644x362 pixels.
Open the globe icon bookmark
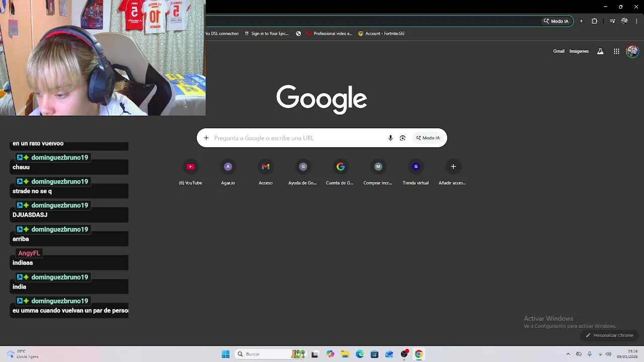[298, 34]
